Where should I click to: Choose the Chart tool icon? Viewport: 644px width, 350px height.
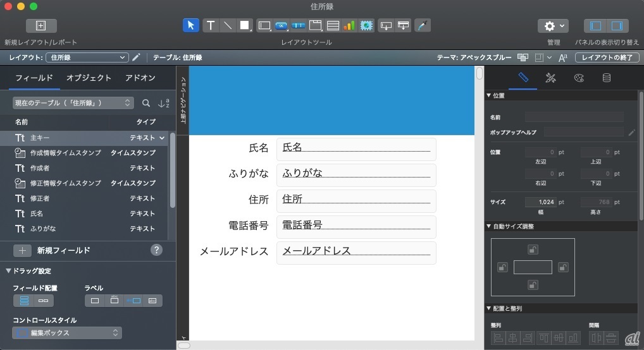(349, 26)
